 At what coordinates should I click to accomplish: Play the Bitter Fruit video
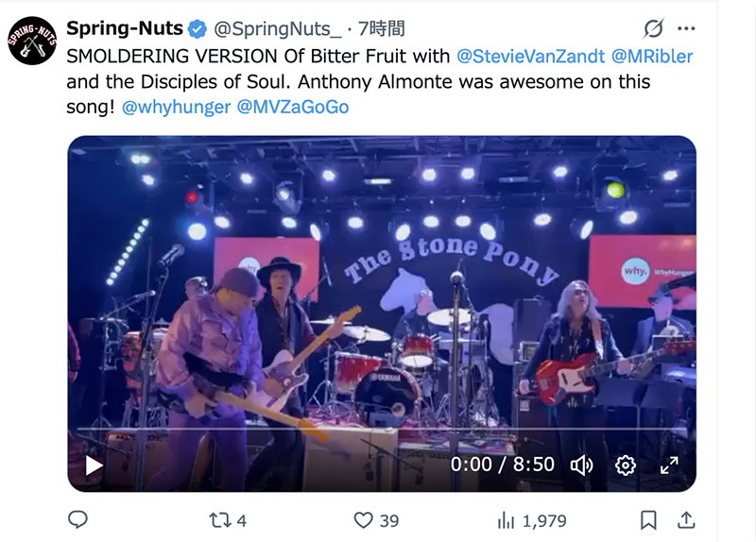click(94, 465)
